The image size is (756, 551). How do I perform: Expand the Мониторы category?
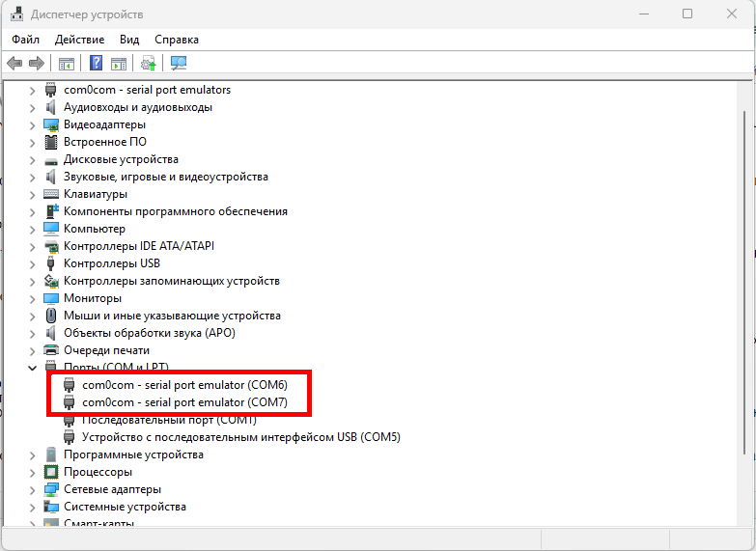tap(32, 299)
